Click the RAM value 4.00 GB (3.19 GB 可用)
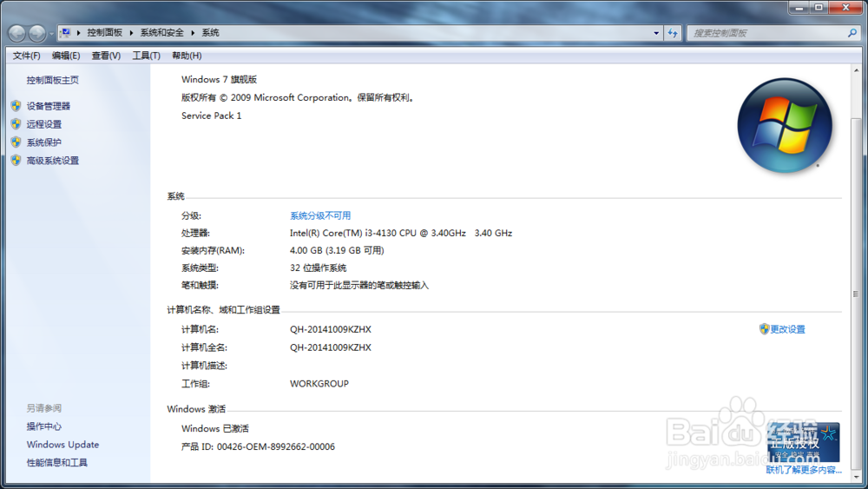 coord(337,250)
